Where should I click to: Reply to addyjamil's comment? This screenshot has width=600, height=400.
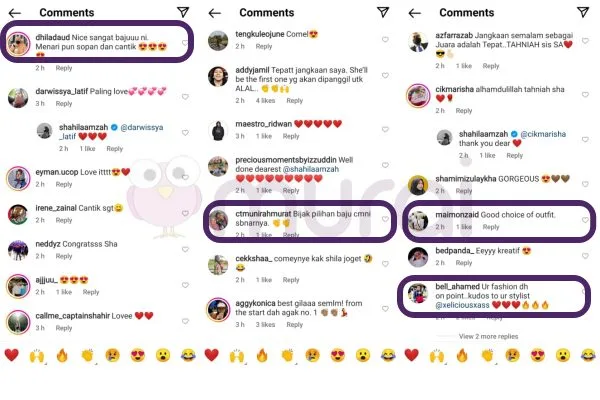pos(295,101)
